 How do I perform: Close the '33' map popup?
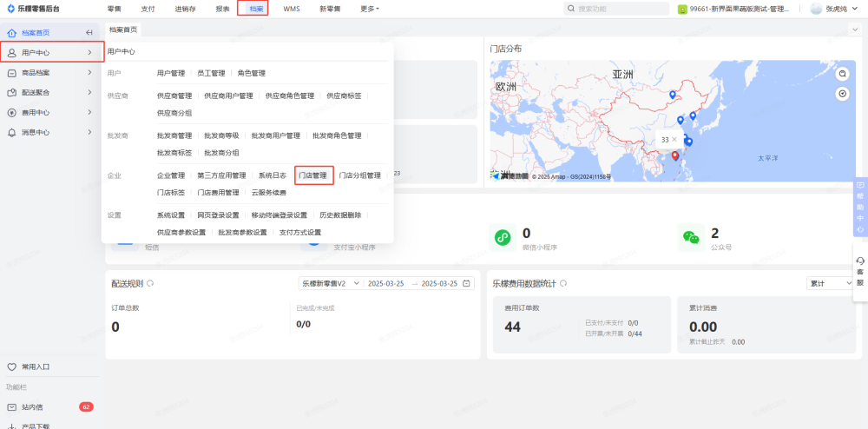(674, 139)
